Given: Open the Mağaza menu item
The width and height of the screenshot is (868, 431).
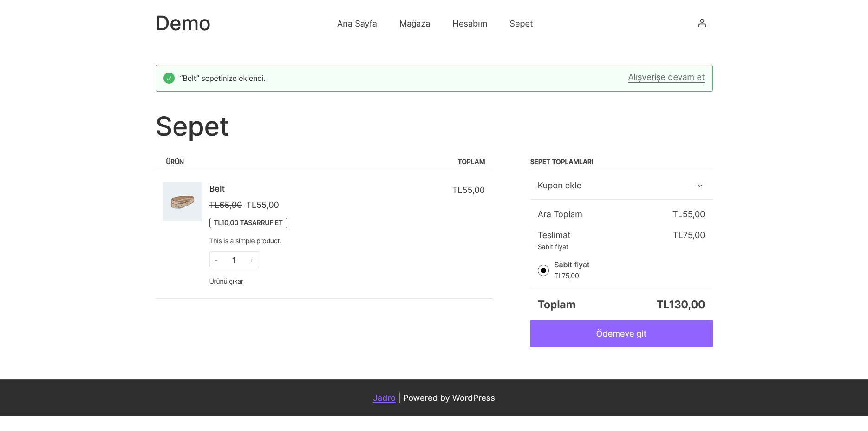Looking at the screenshot, I should (415, 24).
